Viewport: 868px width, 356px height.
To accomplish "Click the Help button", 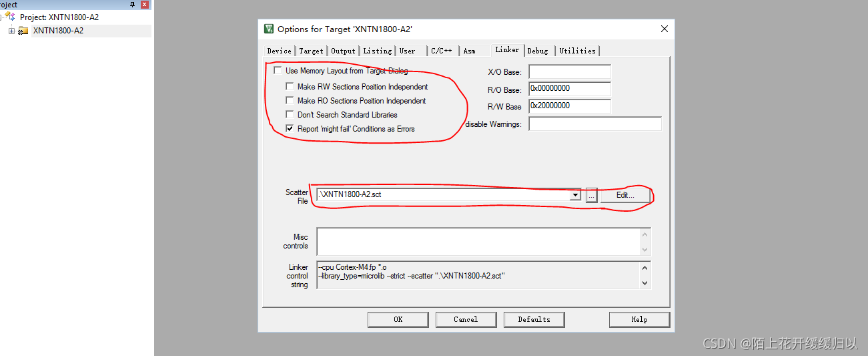I will pos(639,319).
